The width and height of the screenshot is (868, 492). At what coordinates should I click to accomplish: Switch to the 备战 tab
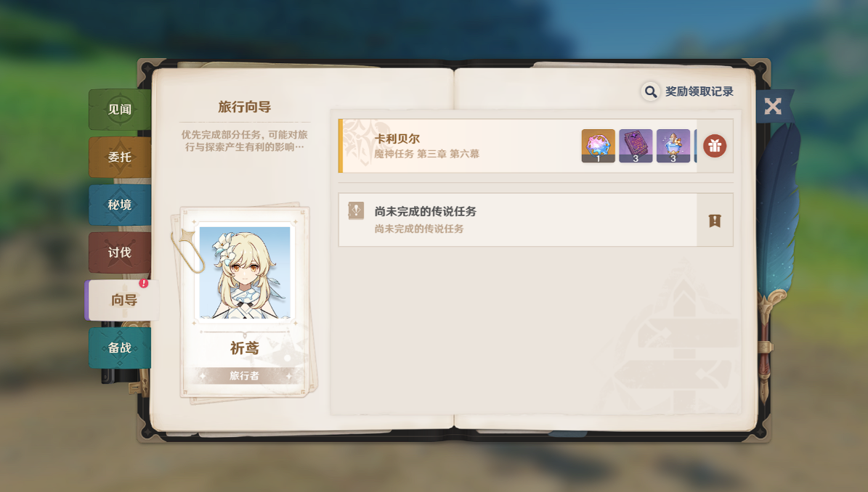click(x=120, y=348)
